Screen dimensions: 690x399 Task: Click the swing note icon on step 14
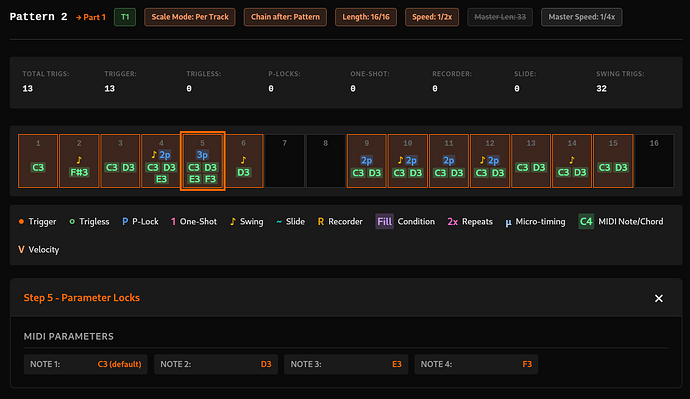[572, 160]
